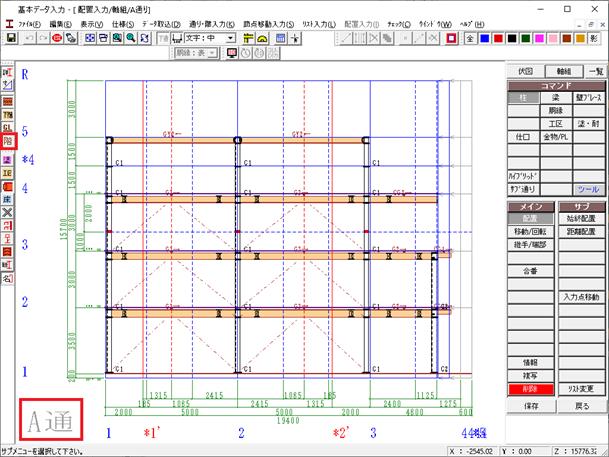Open the ファイル(F) menu
Image resolution: width=609 pixels, height=457 pixels.
point(30,24)
